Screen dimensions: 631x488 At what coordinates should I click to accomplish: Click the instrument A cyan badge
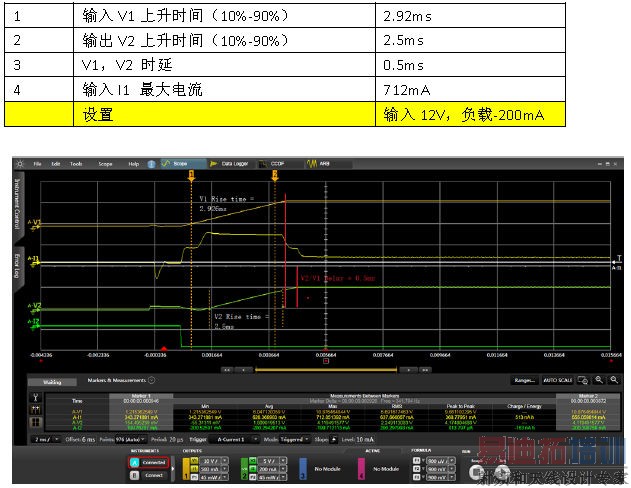click(x=135, y=462)
